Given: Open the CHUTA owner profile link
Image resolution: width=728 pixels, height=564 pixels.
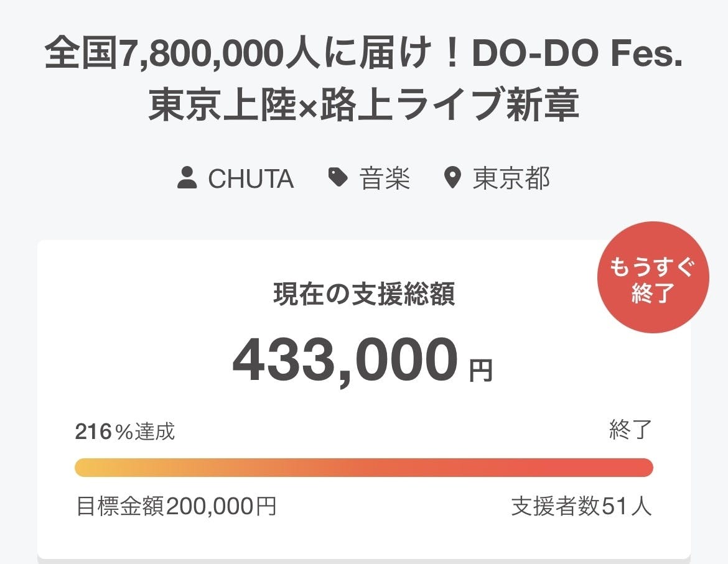Looking at the screenshot, I should [x=251, y=179].
